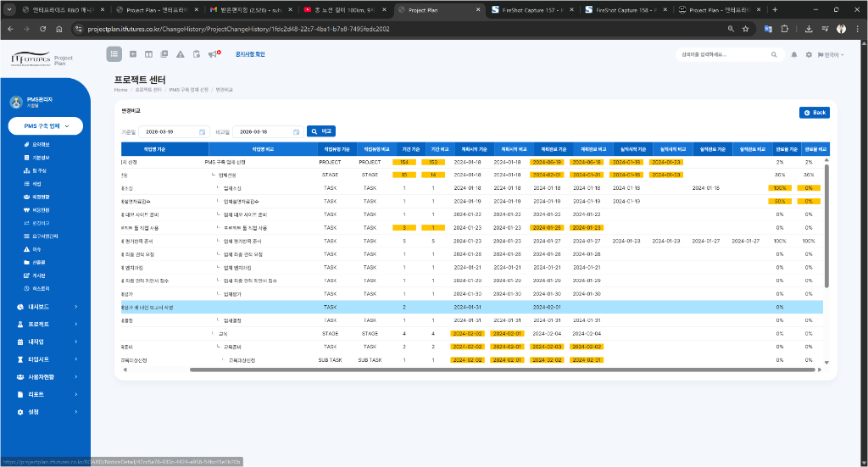Go back with the browser back arrow
The height and width of the screenshot is (467, 868).
[x=10, y=29]
